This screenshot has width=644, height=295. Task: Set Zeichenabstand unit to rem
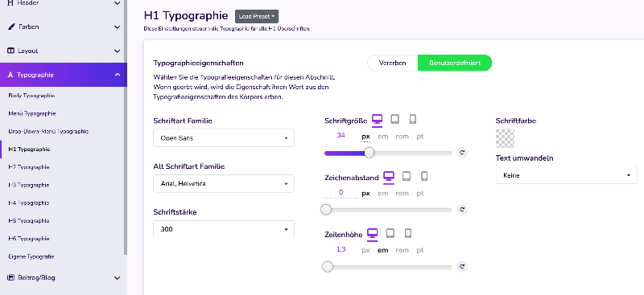402,193
